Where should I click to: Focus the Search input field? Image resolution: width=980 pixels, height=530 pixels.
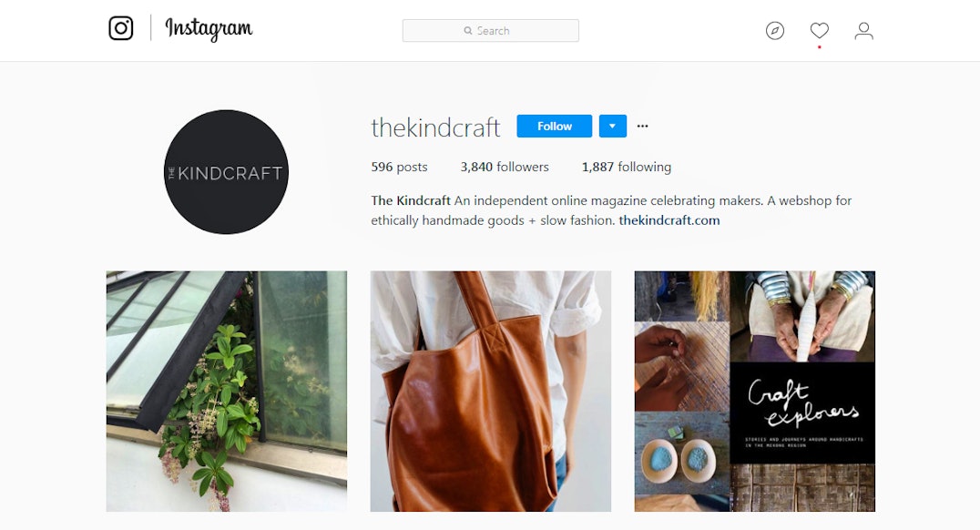[491, 31]
